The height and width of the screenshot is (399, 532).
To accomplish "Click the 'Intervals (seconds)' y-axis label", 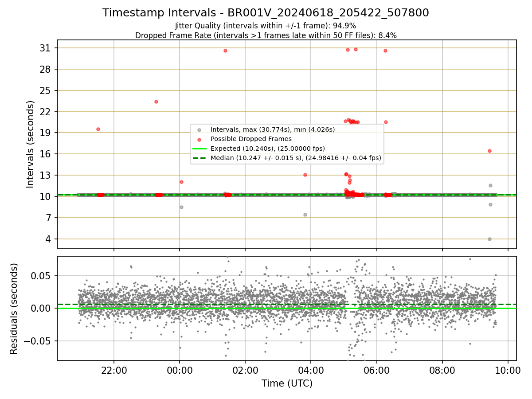I will 31,144.
